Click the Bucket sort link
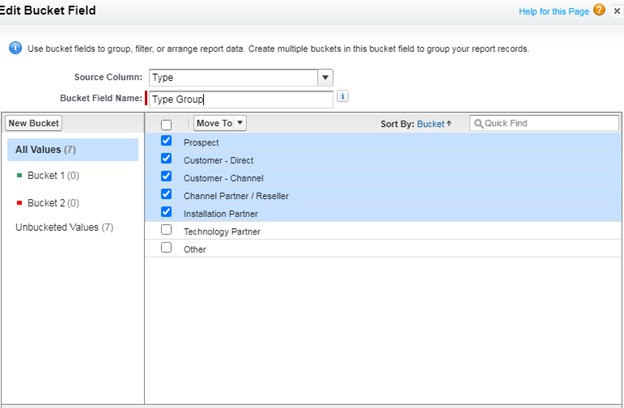This screenshot has height=408, width=624. tap(430, 124)
